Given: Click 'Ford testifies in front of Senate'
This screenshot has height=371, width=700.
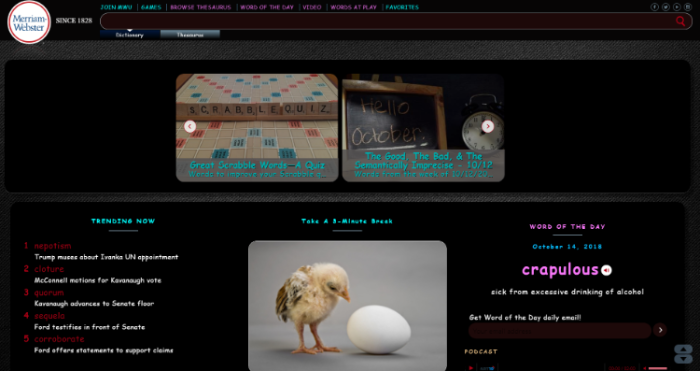Looking at the screenshot, I should 90,327.
